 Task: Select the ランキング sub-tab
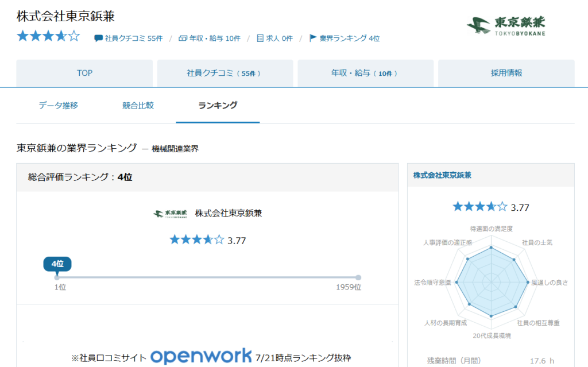pyautogui.click(x=218, y=106)
